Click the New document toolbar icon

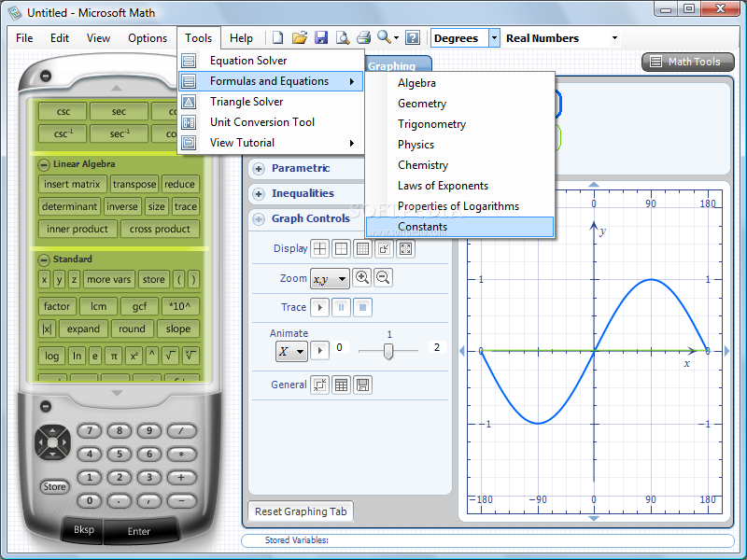(277, 37)
